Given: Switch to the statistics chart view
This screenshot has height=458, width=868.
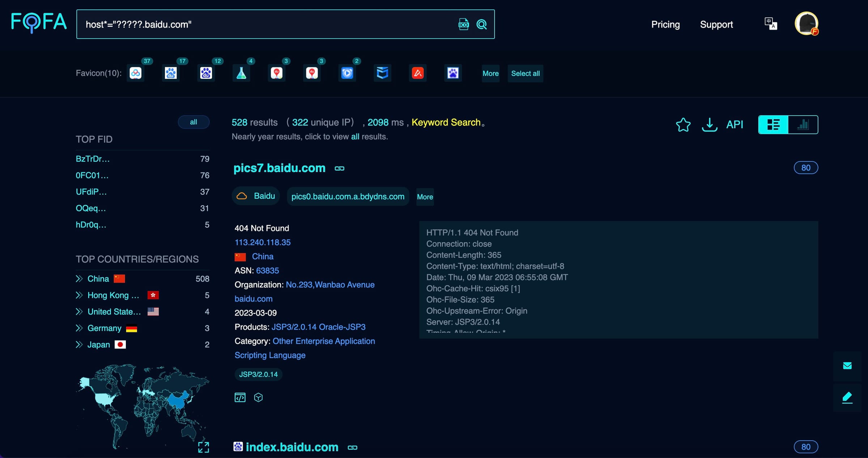Looking at the screenshot, I should point(803,124).
